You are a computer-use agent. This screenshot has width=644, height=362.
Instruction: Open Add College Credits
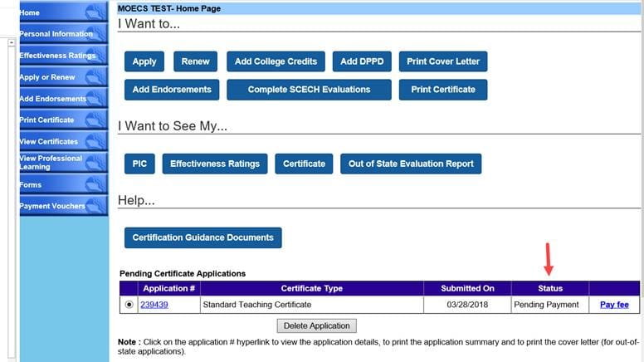point(276,61)
